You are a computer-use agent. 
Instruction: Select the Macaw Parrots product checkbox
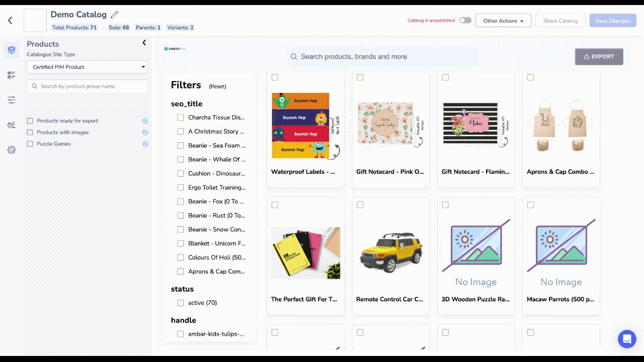(x=530, y=205)
